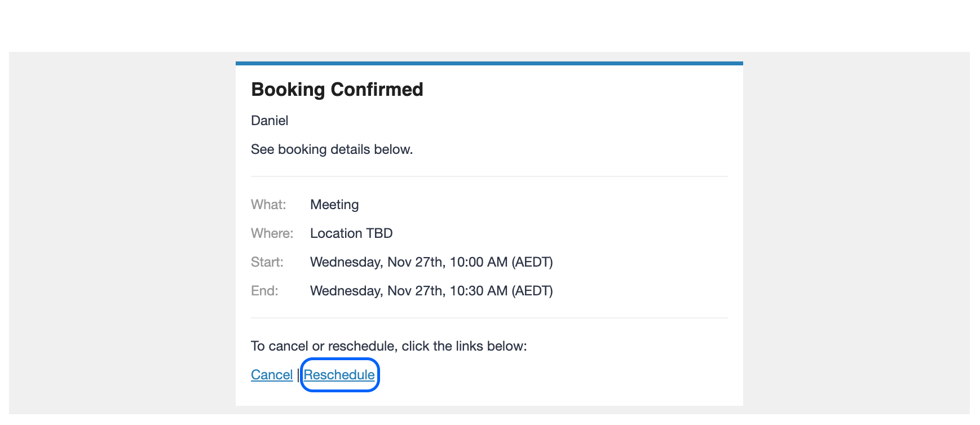
Task: Click the 'What:' field label
Action: [x=268, y=205]
